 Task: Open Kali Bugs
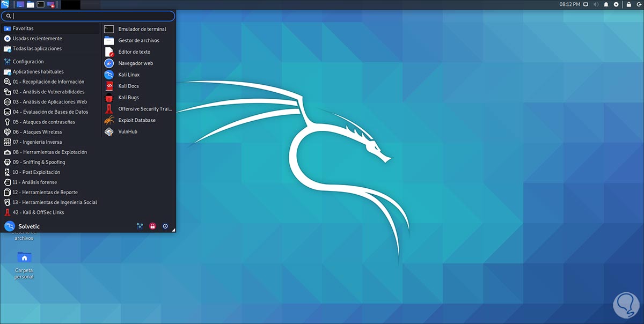[138, 98]
